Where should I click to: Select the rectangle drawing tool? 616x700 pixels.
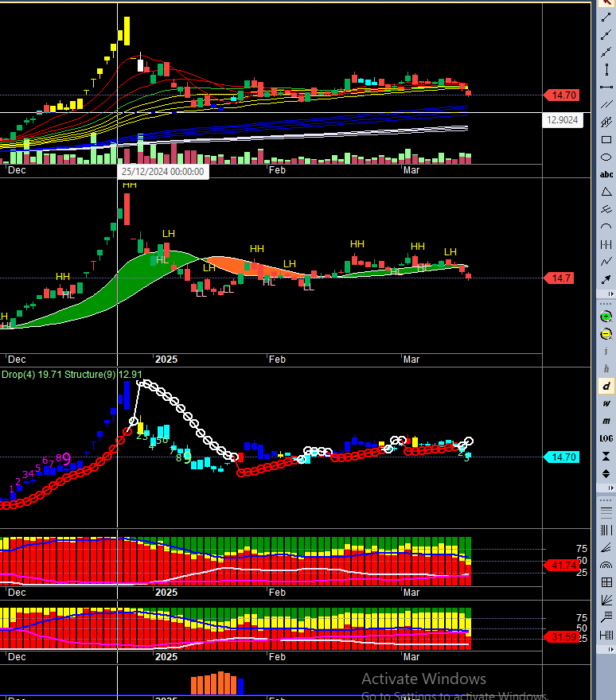pyautogui.click(x=606, y=140)
